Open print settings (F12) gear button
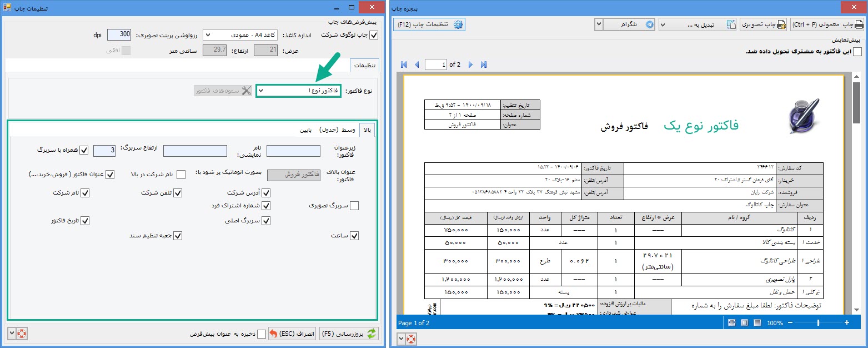Screen dimensions: 868x348 click(429, 24)
